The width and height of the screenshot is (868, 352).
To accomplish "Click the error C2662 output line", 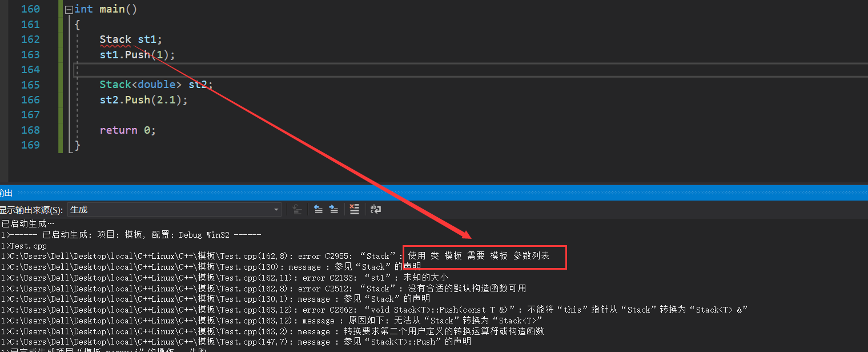I will 374,310.
